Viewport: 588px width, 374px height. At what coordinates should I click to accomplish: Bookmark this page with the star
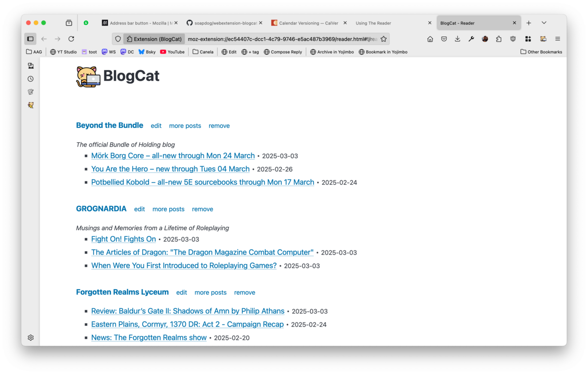pyautogui.click(x=384, y=39)
